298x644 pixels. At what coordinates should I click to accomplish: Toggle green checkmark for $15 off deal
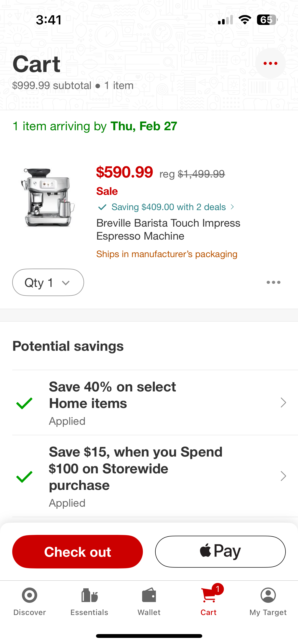point(24,476)
